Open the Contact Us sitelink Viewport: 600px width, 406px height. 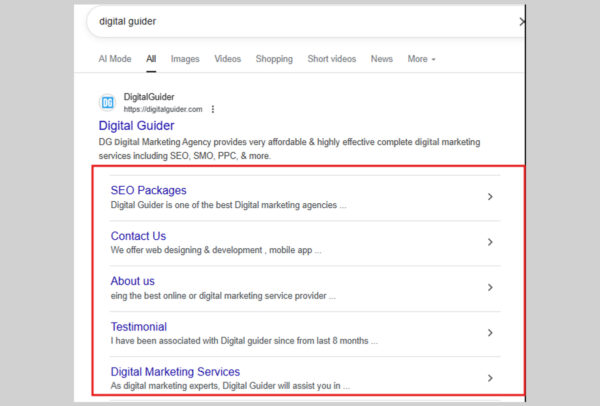(x=138, y=236)
